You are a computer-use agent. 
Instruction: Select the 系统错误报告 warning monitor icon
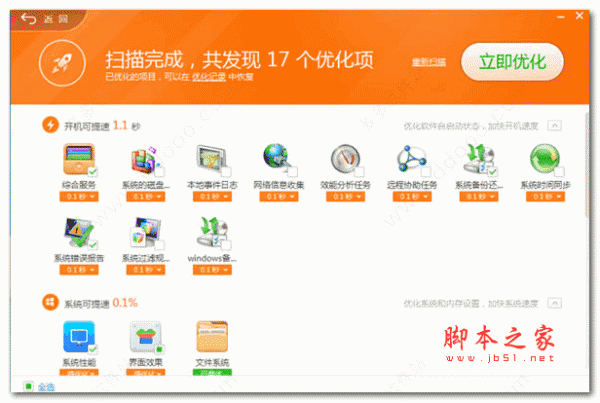pyautogui.click(x=78, y=232)
